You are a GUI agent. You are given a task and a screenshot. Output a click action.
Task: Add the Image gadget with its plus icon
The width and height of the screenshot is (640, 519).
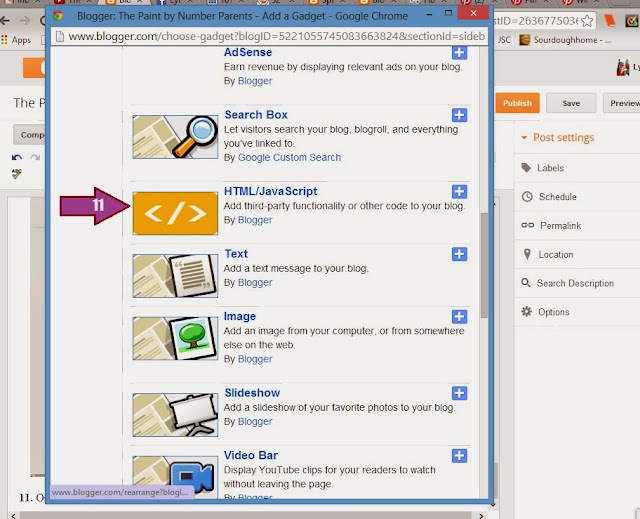click(x=459, y=317)
